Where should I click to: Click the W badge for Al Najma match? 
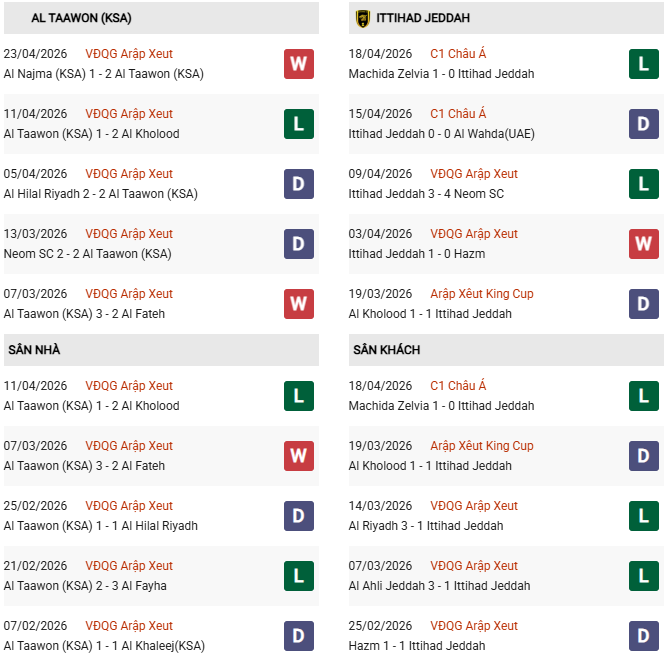299,64
